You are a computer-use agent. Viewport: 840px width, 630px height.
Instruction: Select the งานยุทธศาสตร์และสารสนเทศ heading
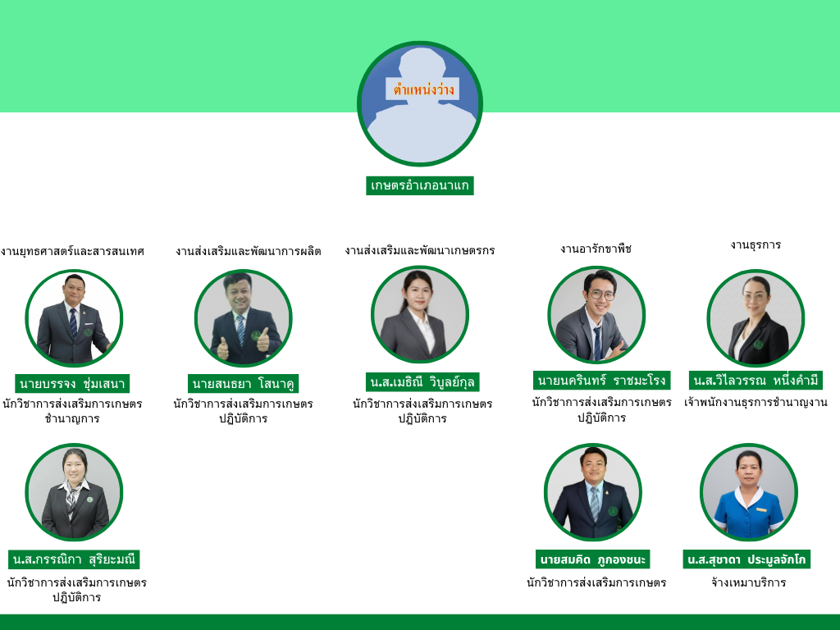coord(72,251)
